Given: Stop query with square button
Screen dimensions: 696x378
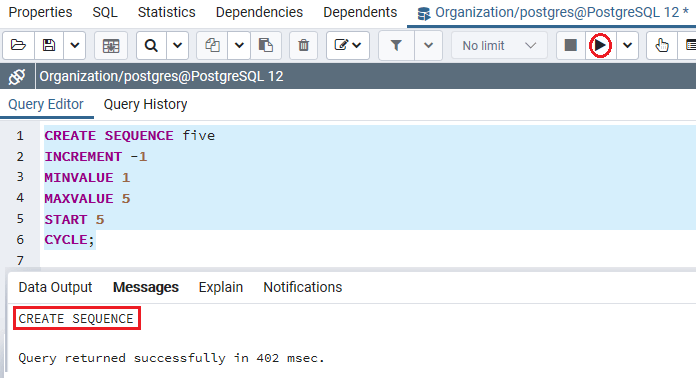Looking at the screenshot, I should tap(570, 45).
